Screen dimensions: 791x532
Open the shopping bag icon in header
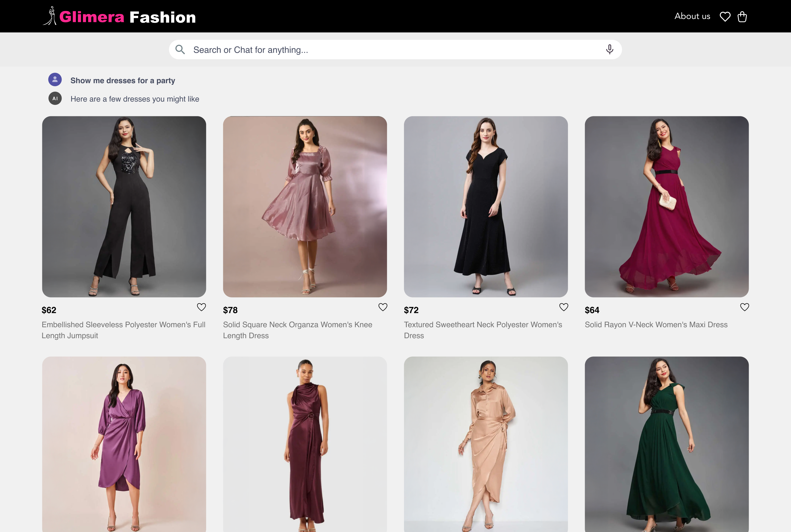click(742, 17)
